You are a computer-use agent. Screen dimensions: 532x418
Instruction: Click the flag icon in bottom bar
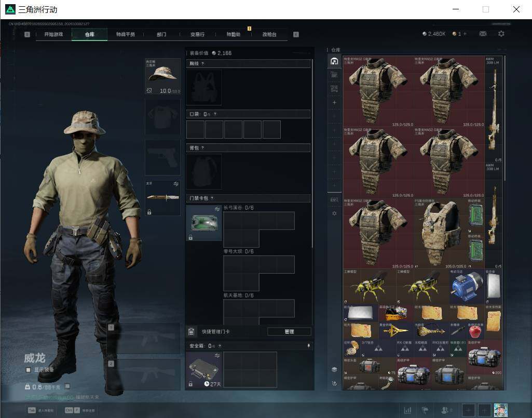(425, 410)
